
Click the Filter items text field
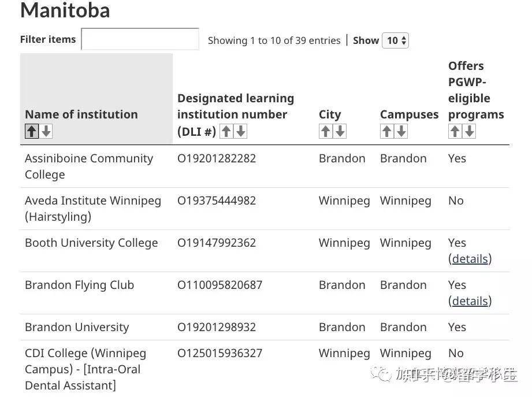pos(140,39)
